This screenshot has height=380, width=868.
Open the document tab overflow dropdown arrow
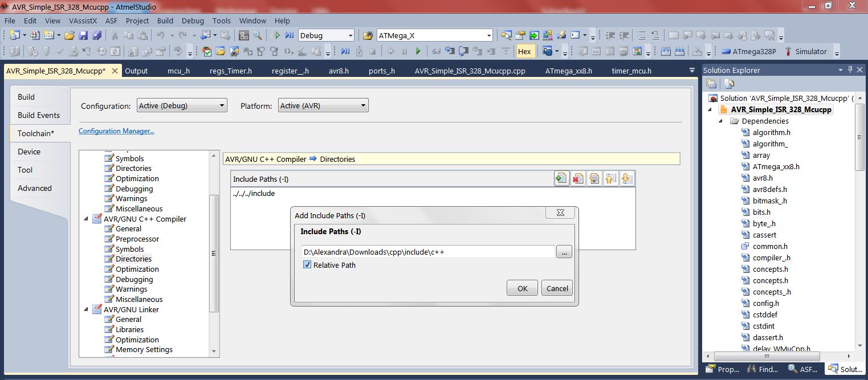point(692,71)
